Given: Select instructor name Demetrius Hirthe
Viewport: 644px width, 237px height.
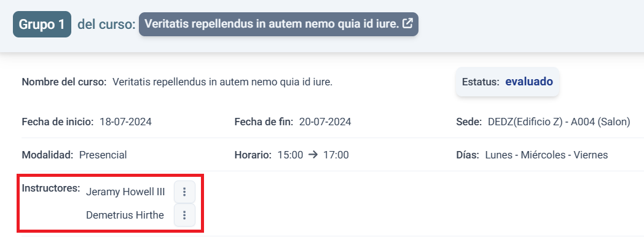Looking at the screenshot, I should click(125, 215).
